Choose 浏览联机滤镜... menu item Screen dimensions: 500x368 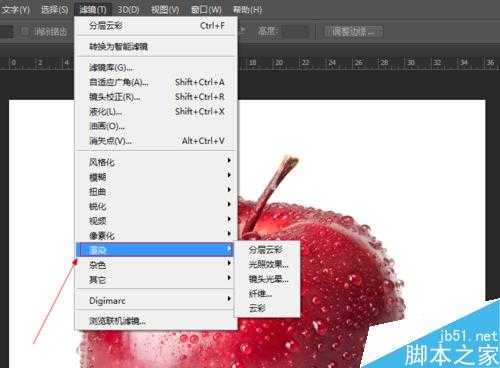[156, 321]
